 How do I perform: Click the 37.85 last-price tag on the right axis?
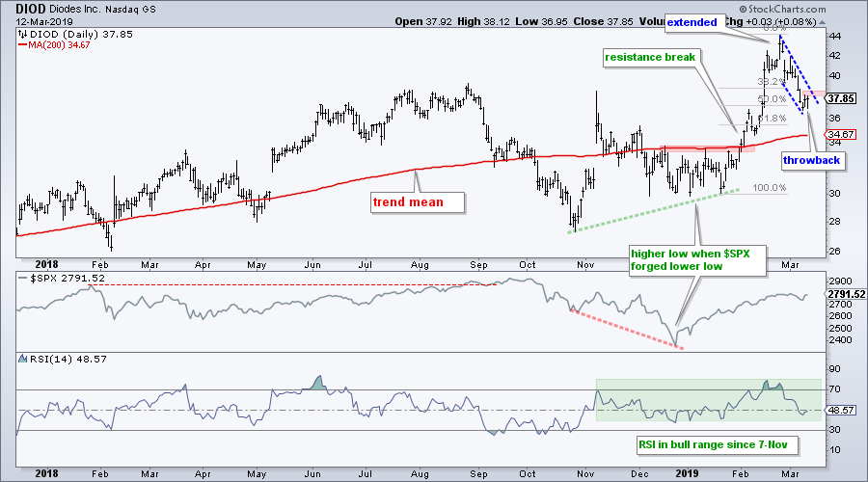pos(840,98)
